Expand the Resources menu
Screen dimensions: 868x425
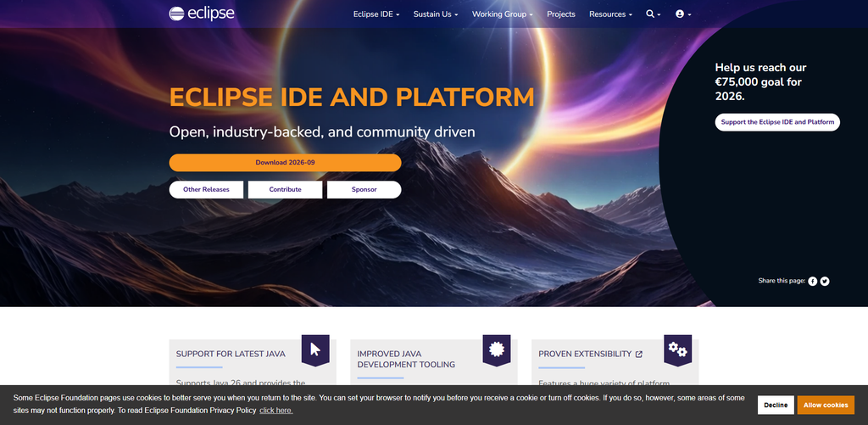click(x=610, y=14)
